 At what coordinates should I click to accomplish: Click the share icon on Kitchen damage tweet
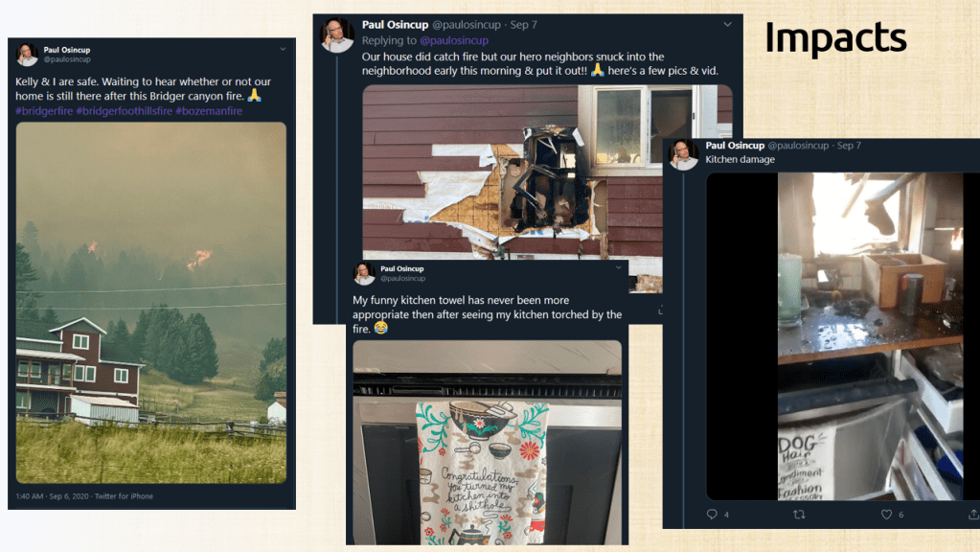(973, 514)
